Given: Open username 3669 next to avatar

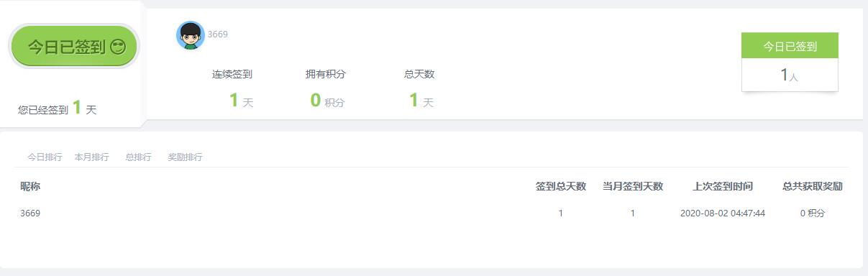Looking at the screenshot, I should point(218,34).
